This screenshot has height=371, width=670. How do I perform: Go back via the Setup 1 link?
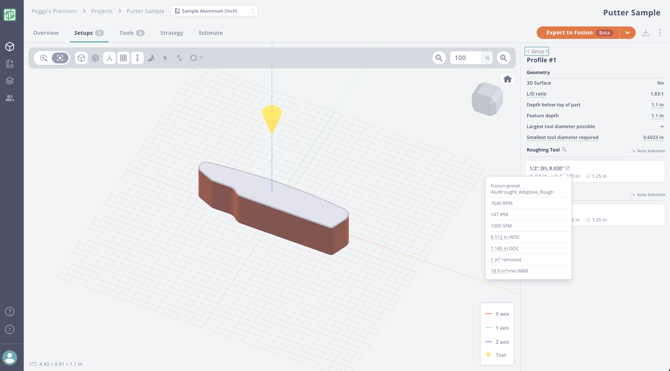click(537, 51)
